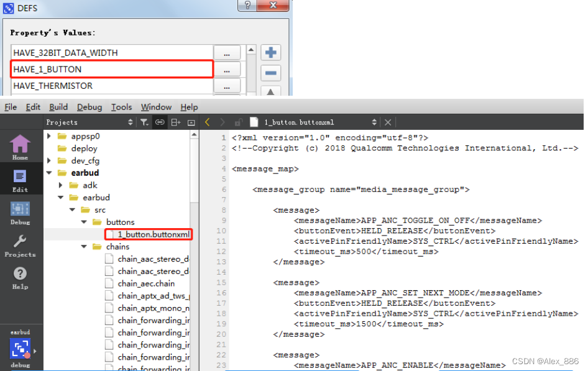Open the Tools menu
Viewport: 588px width, 371px height.
[x=121, y=107]
